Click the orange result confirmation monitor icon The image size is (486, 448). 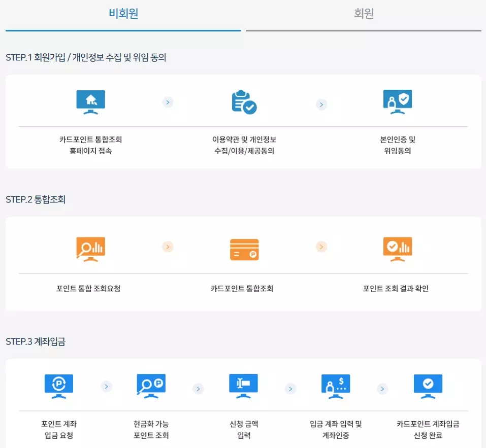398,249
